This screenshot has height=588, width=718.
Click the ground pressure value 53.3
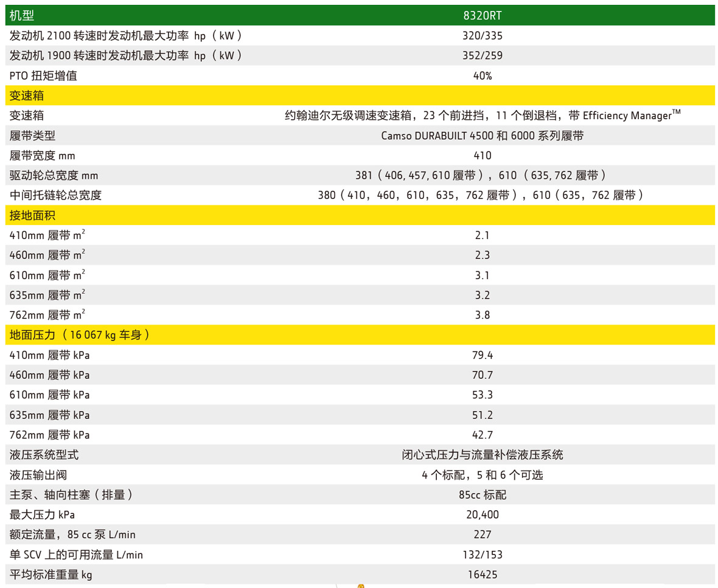point(482,395)
